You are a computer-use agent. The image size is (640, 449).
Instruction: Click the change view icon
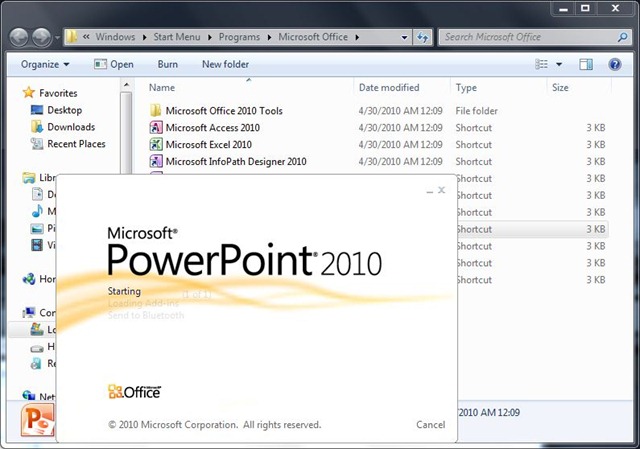point(541,64)
